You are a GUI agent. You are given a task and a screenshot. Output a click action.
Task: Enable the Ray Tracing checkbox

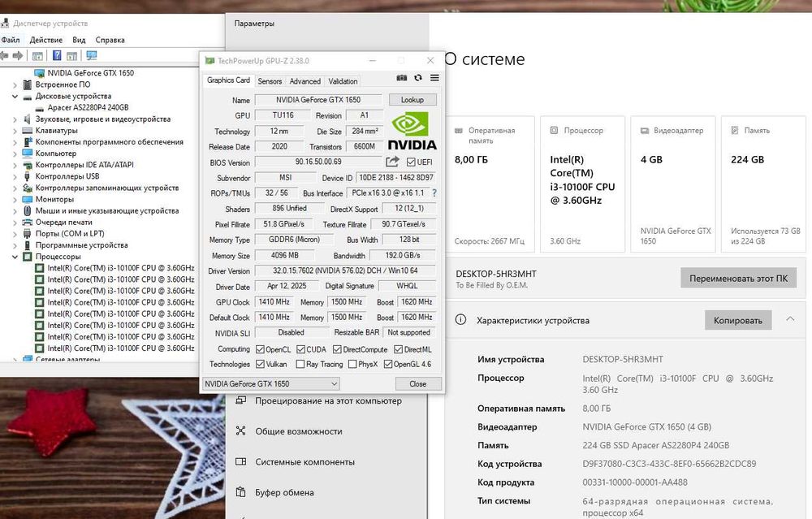pyautogui.click(x=300, y=364)
